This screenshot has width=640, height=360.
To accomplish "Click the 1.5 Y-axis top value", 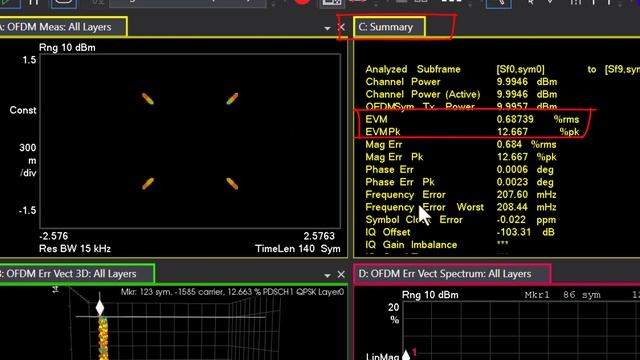I will (x=29, y=60).
